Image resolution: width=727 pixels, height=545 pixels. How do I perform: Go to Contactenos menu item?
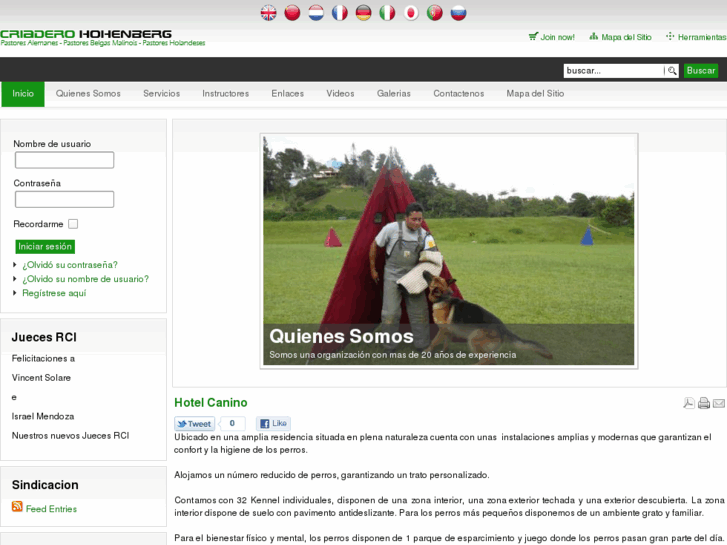pyautogui.click(x=459, y=94)
